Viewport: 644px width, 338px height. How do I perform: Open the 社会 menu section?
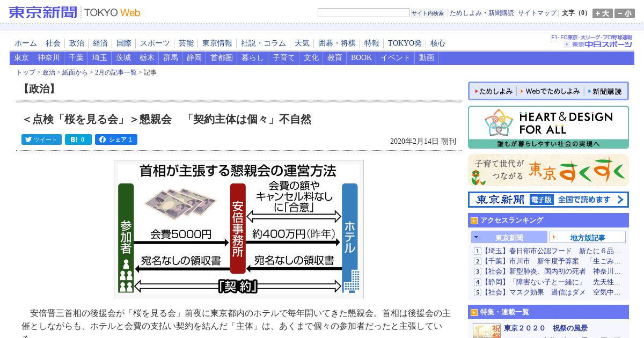coord(53,43)
